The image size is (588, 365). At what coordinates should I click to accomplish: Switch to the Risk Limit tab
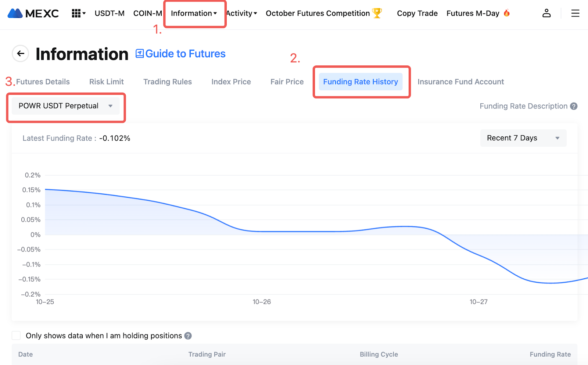tap(107, 82)
